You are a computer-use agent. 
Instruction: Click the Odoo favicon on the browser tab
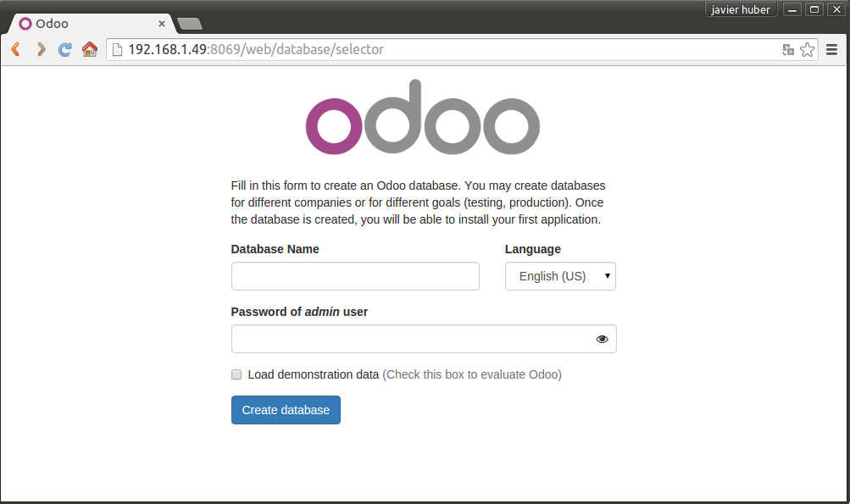25,24
